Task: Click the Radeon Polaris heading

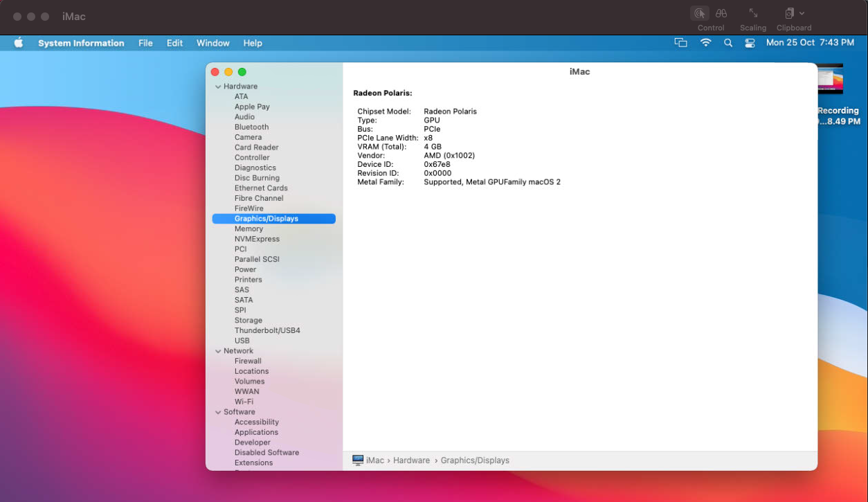Action: pos(382,93)
